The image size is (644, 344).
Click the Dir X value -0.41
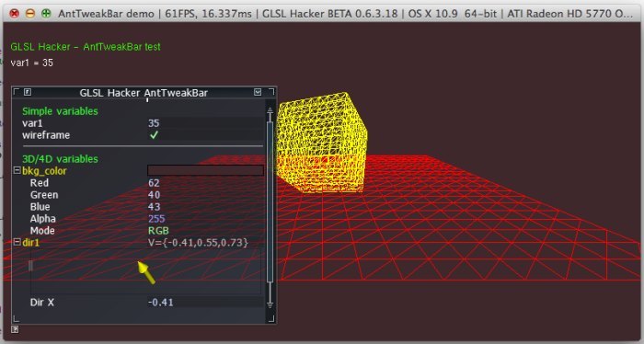click(161, 303)
